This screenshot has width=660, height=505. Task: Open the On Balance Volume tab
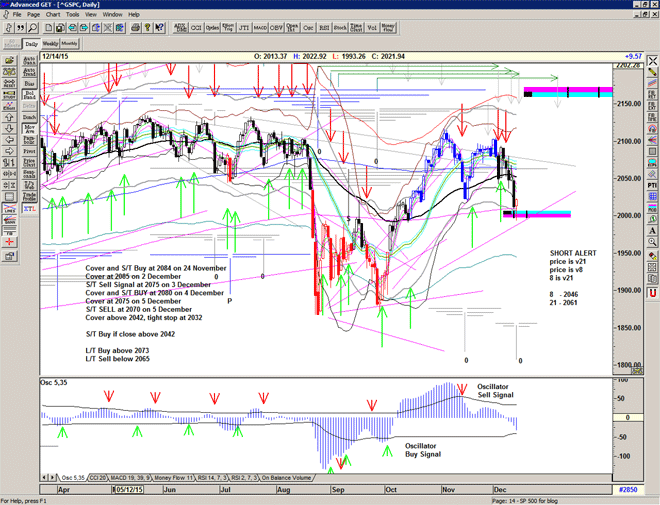(x=281, y=478)
